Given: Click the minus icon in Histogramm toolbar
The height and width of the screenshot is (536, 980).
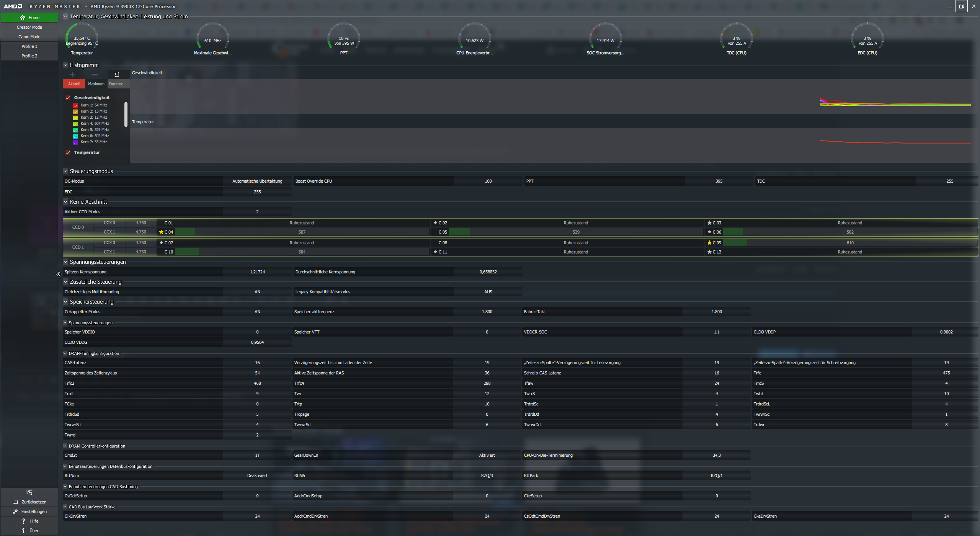Looking at the screenshot, I should pyautogui.click(x=95, y=75).
